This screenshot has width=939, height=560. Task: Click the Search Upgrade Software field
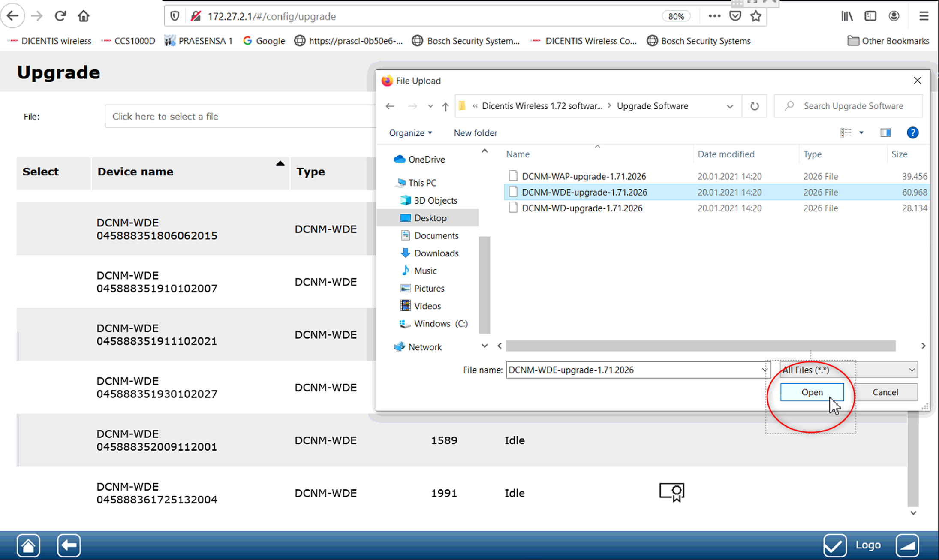(x=853, y=106)
